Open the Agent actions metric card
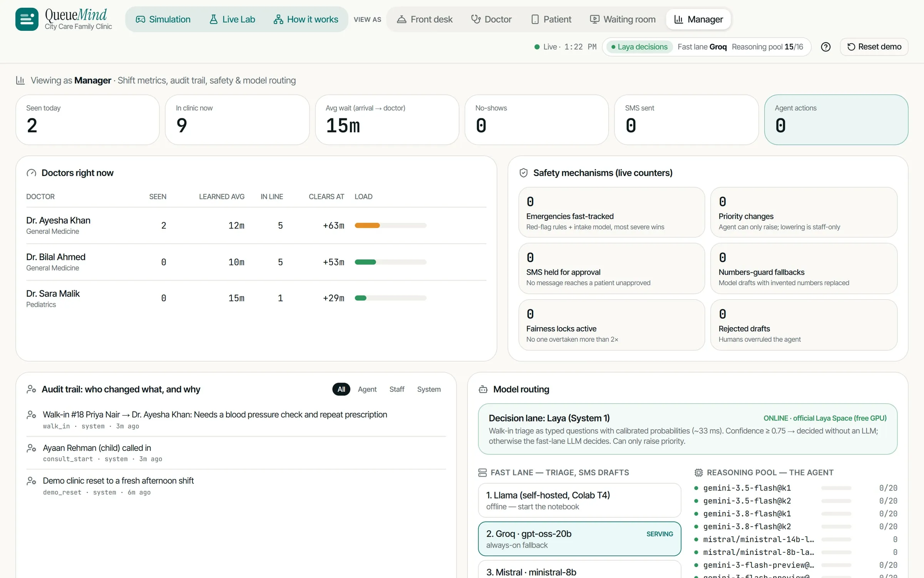This screenshot has width=924, height=578. (836, 120)
